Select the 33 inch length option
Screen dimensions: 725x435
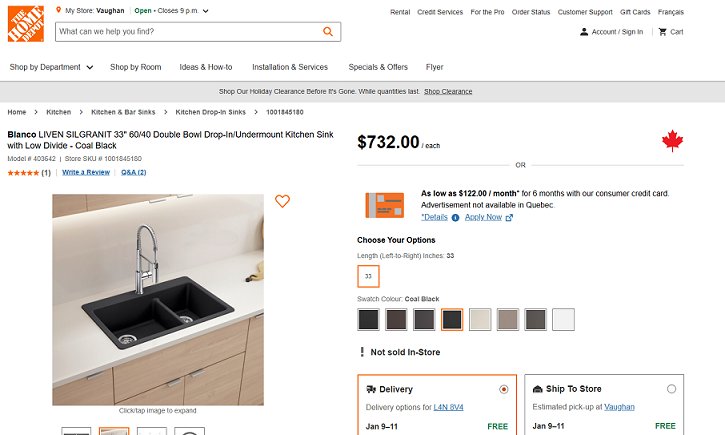click(x=368, y=276)
